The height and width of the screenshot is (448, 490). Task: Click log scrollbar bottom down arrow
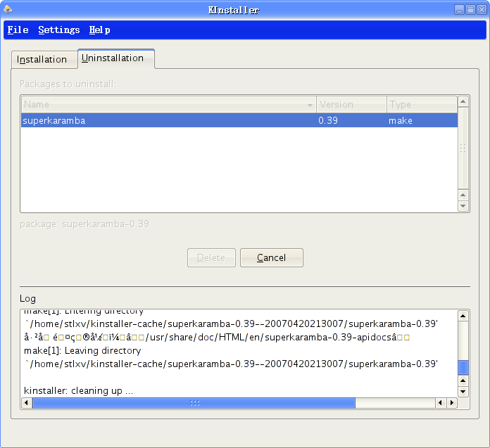pyautogui.click(x=463, y=392)
